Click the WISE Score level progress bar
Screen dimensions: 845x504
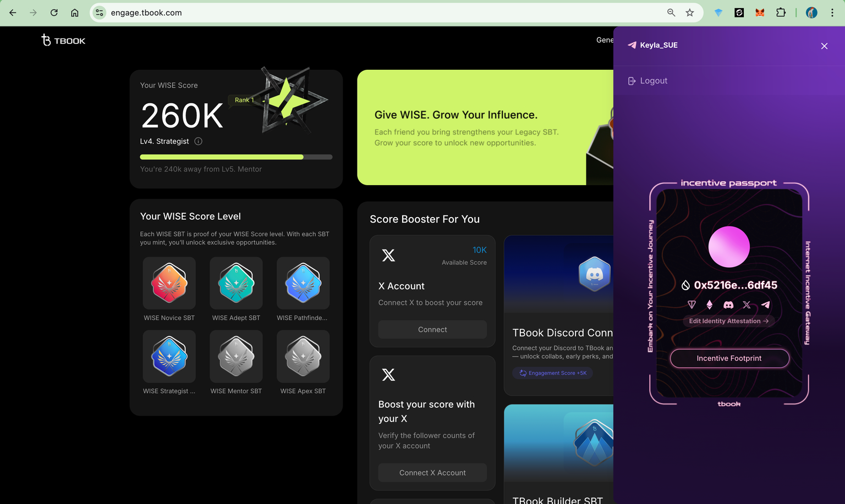[x=236, y=157]
